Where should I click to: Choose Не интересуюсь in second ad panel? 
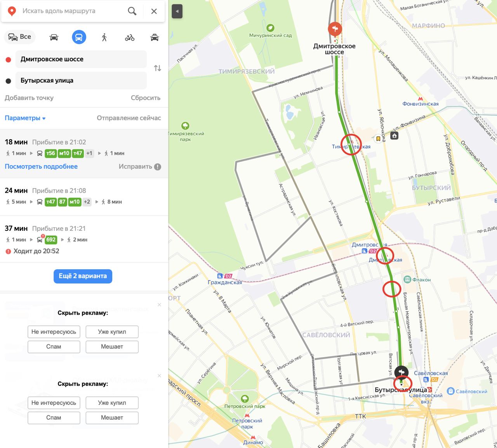(x=54, y=403)
